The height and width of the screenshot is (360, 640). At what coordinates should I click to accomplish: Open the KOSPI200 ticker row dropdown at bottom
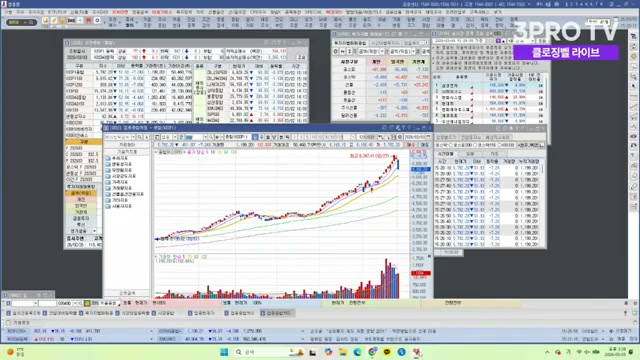pyautogui.click(x=151, y=331)
